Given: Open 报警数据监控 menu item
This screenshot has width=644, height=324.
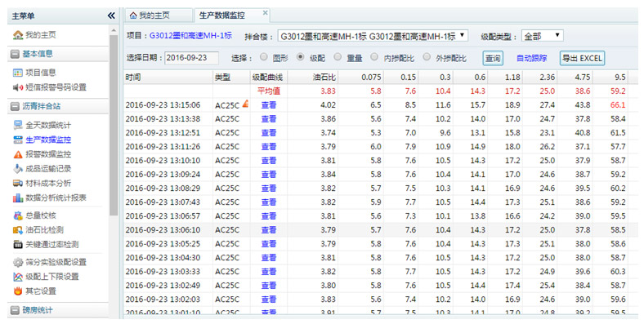Looking at the screenshot, I should coord(48,154).
